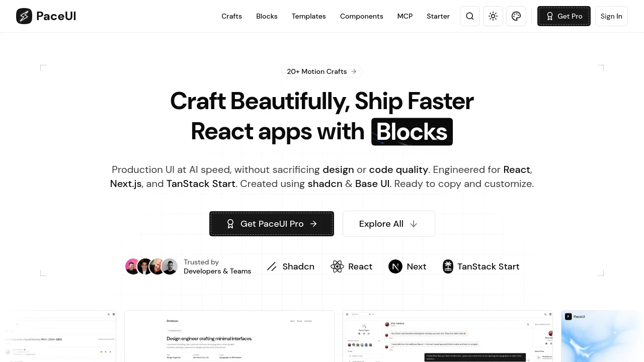644x362 pixels.
Task: Open the chat app template preview
Action: tap(448, 336)
